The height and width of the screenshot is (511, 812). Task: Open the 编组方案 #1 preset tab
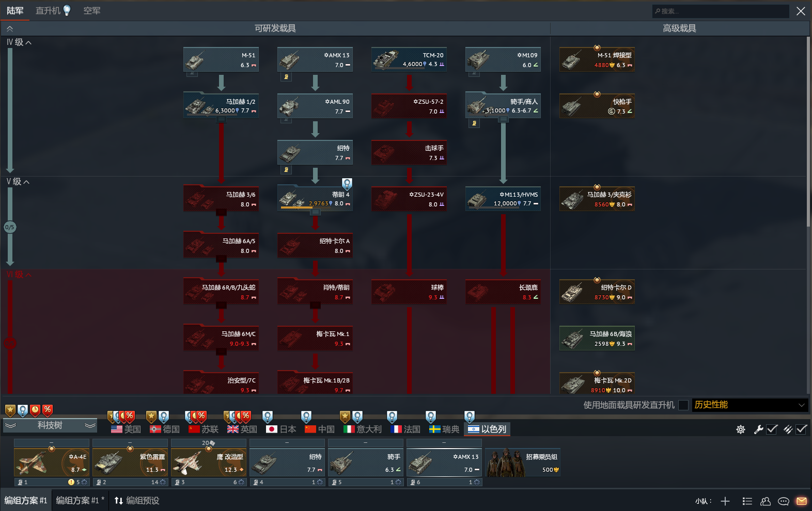click(26, 501)
